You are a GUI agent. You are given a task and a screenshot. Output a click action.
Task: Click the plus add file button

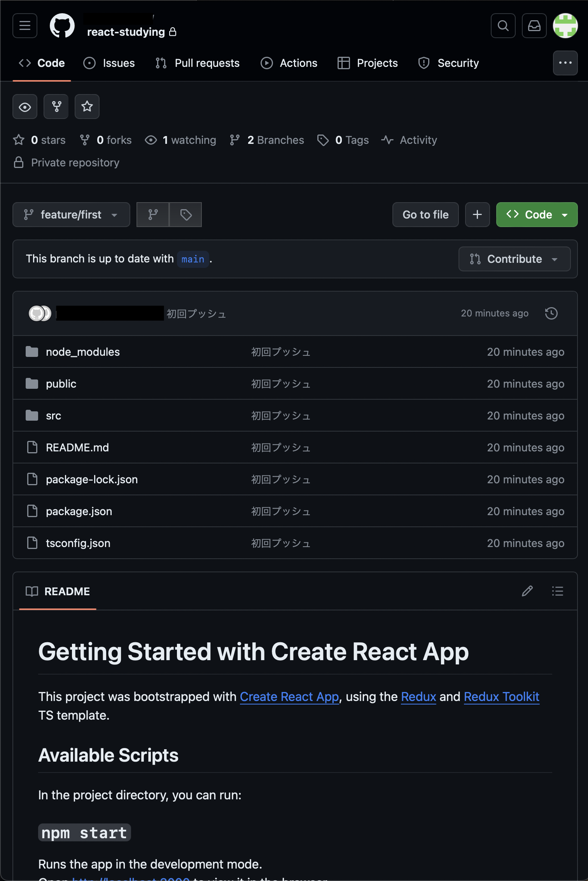tap(478, 215)
